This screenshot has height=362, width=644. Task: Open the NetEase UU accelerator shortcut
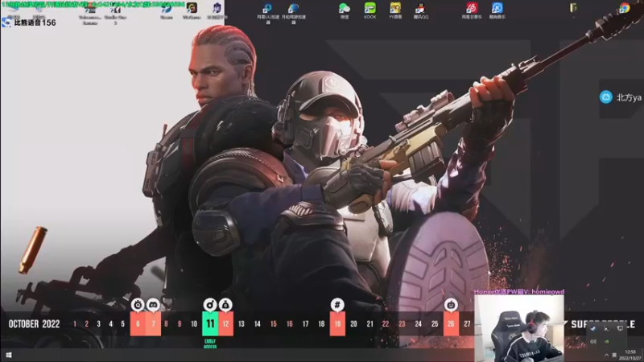268,13
